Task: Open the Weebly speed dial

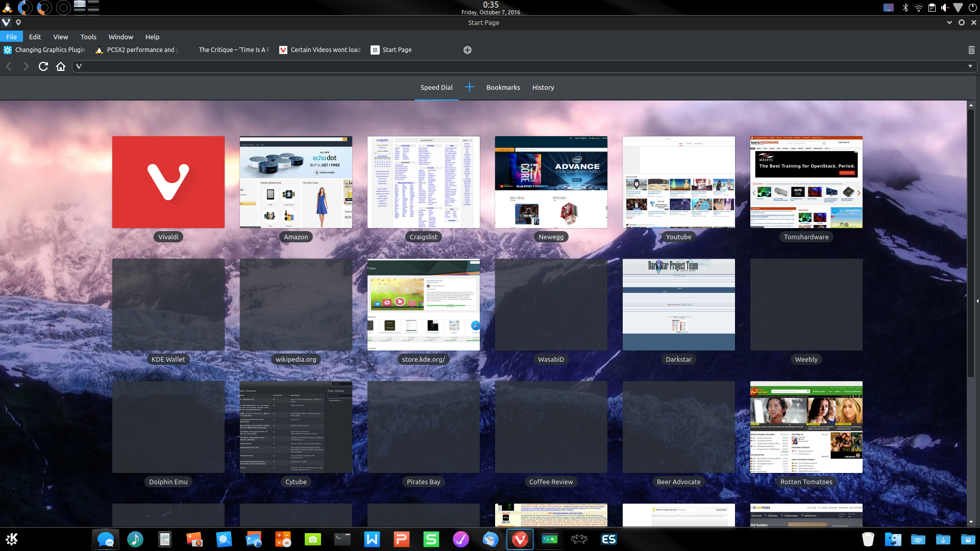Action: (806, 305)
